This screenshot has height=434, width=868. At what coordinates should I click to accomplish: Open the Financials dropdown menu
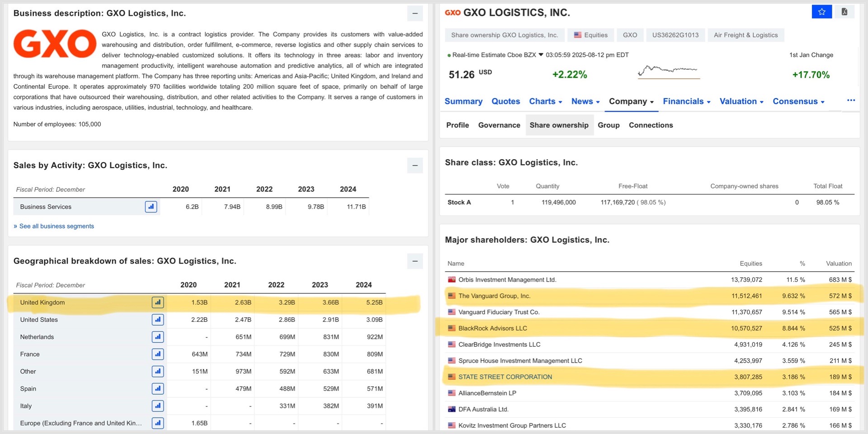click(687, 101)
